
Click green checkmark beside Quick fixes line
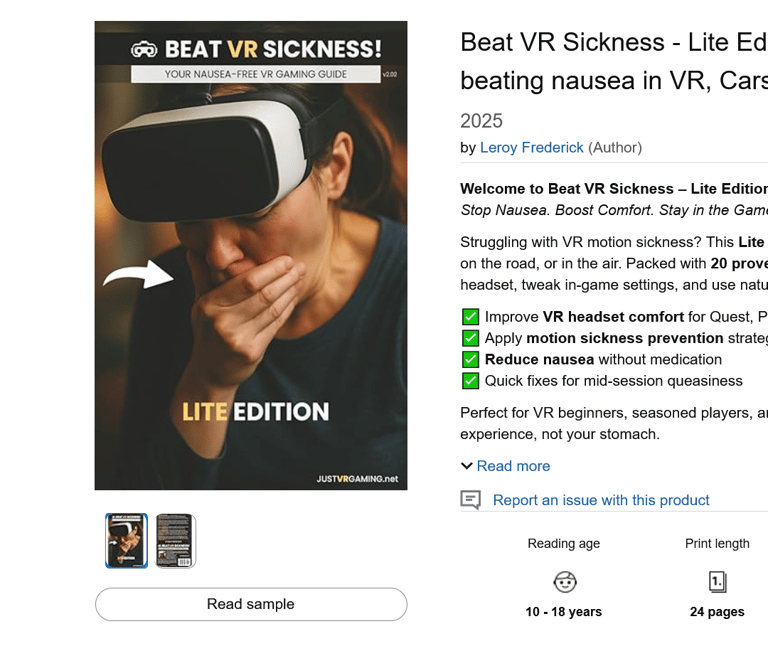click(x=470, y=381)
